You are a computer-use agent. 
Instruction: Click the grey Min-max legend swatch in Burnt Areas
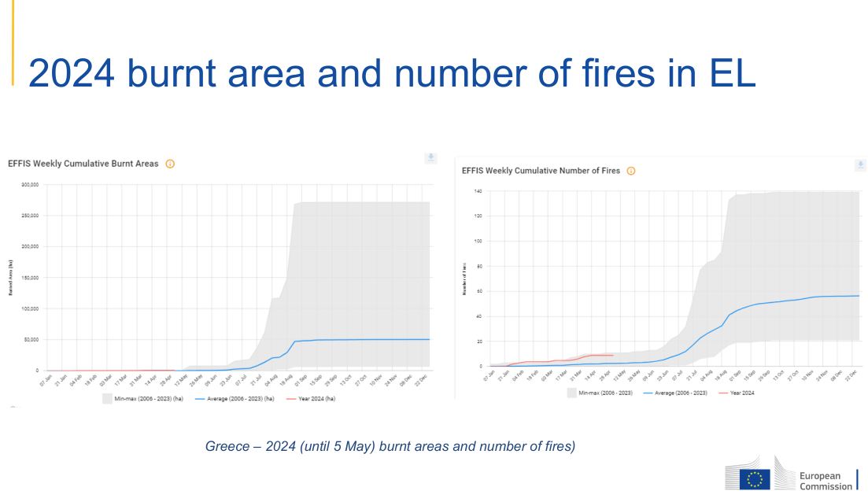[x=107, y=399]
